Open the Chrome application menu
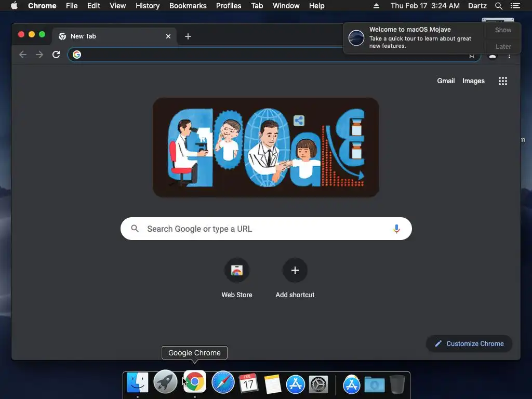 42,6
